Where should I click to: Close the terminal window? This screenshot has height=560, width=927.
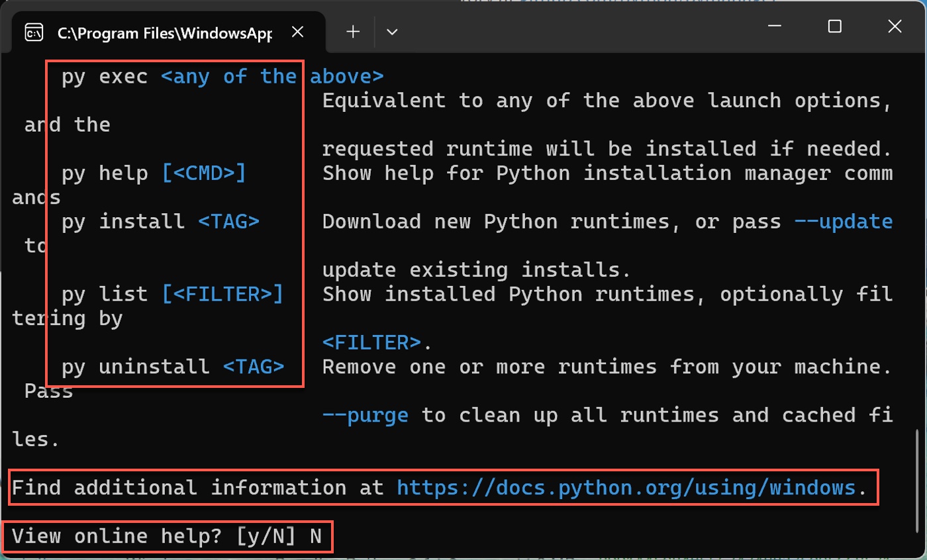point(895,26)
